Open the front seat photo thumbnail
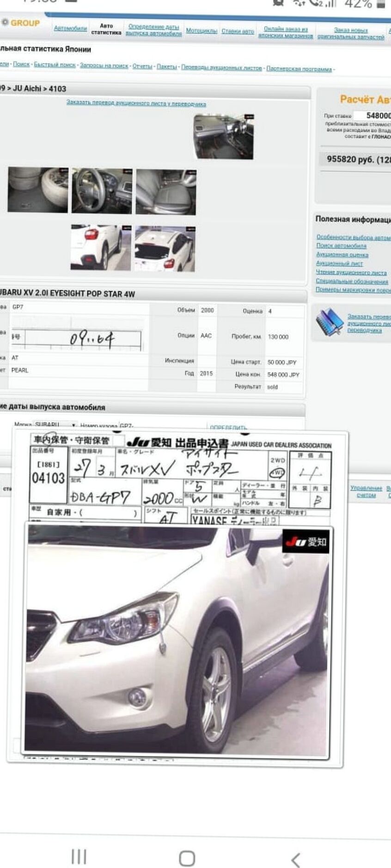This screenshot has width=391, height=868. pyautogui.click(x=166, y=192)
